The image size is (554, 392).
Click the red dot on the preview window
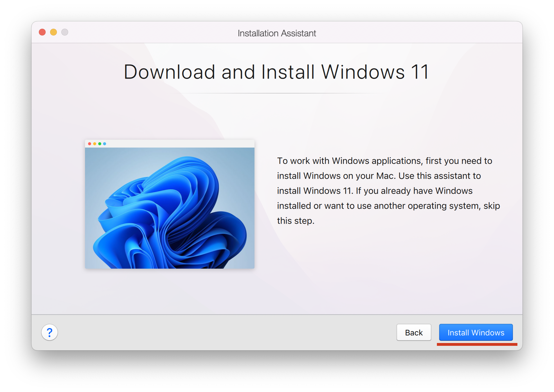[x=90, y=143]
